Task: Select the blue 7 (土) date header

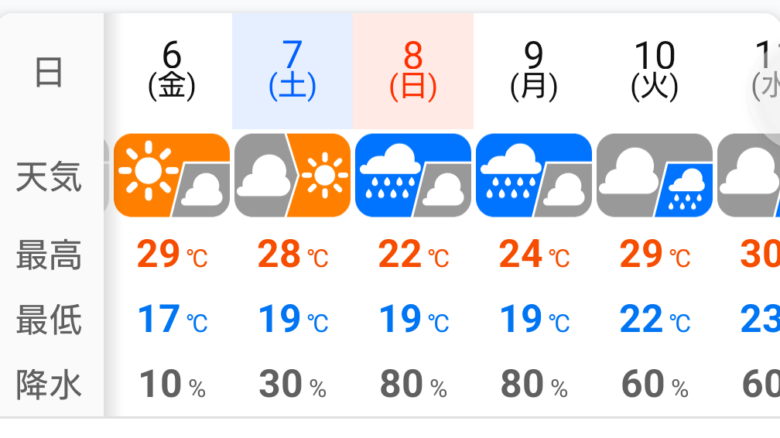Action: (292, 71)
